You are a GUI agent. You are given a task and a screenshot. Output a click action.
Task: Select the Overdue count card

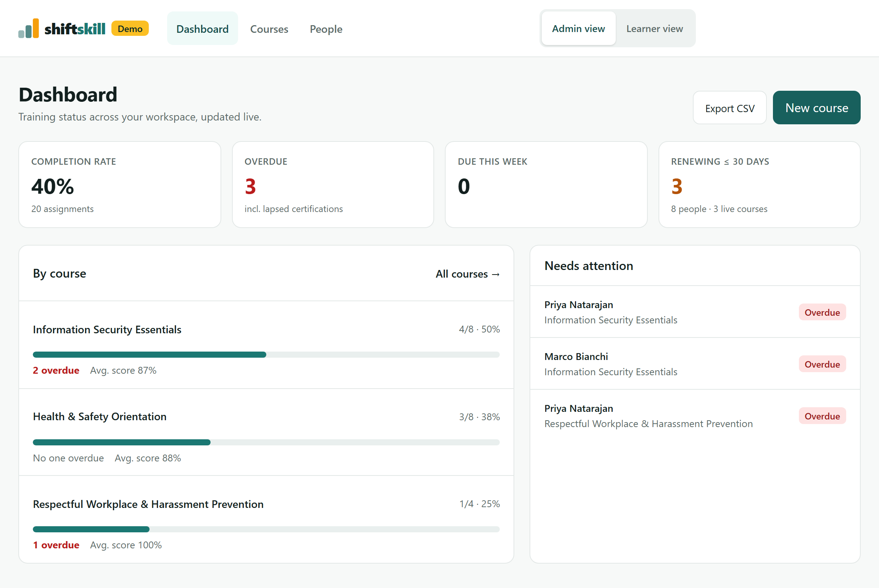click(x=333, y=185)
